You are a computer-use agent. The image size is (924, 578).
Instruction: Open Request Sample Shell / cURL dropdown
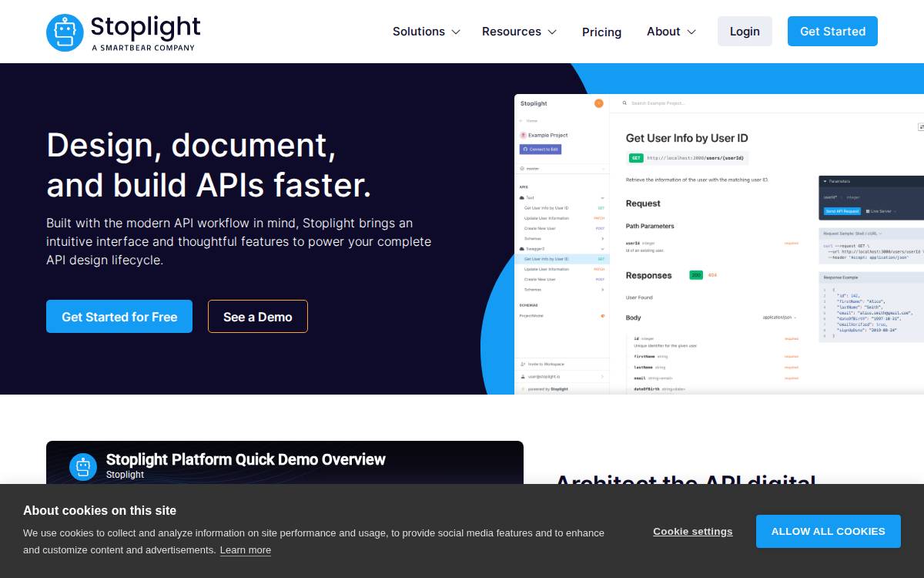coord(852,233)
